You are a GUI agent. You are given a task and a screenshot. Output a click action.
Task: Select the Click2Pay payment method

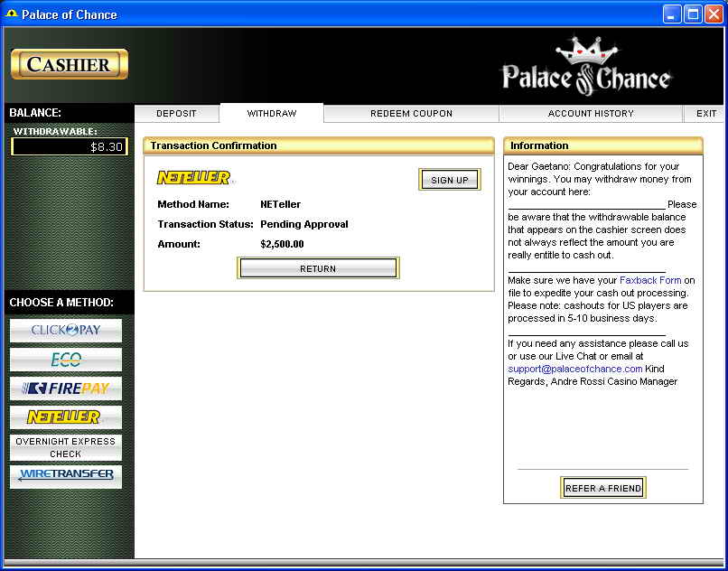[x=66, y=331]
